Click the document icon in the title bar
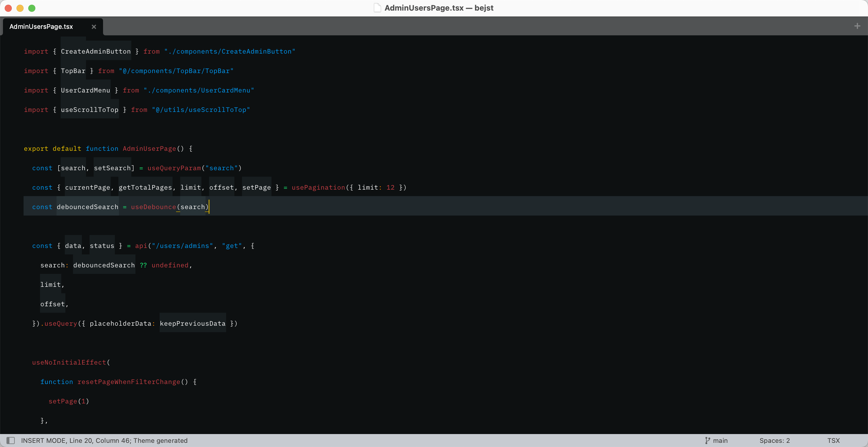This screenshot has width=868, height=447. [377, 8]
